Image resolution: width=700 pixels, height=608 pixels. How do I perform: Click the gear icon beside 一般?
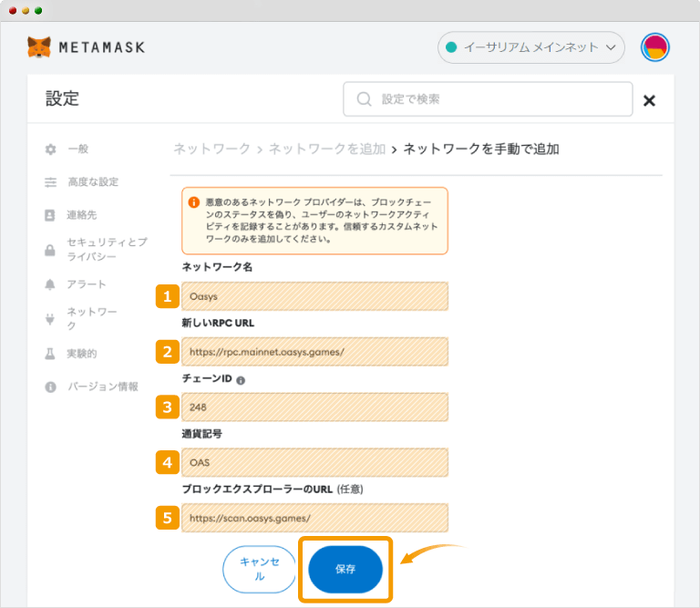point(50,149)
